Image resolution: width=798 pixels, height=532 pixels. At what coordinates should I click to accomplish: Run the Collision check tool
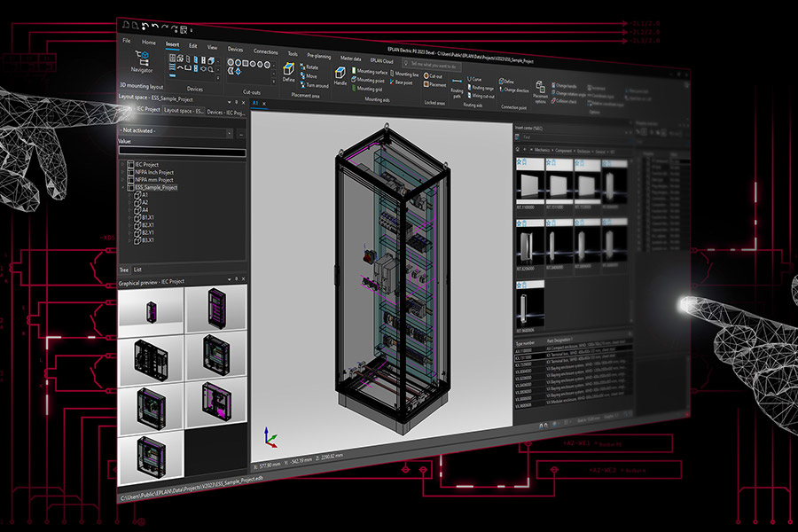564,101
